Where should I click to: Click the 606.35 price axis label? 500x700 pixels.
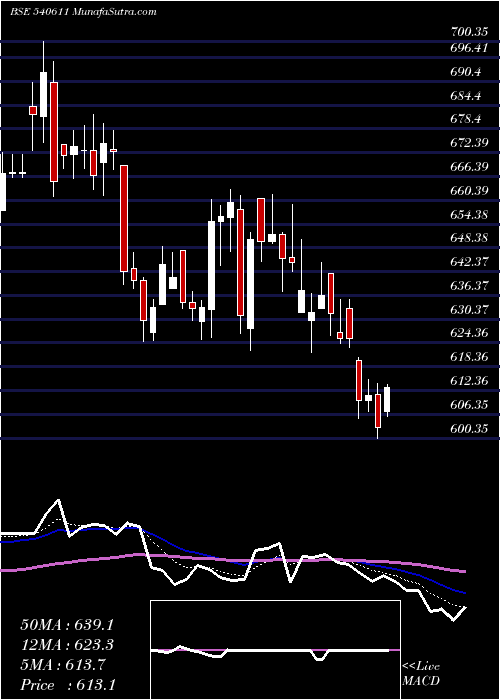[469, 405]
